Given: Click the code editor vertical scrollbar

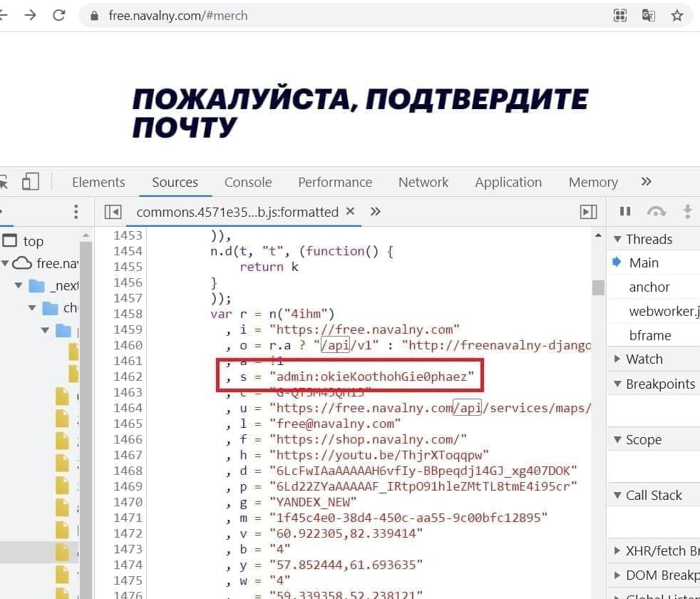Looking at the screenshot, I should coord(598,287).
